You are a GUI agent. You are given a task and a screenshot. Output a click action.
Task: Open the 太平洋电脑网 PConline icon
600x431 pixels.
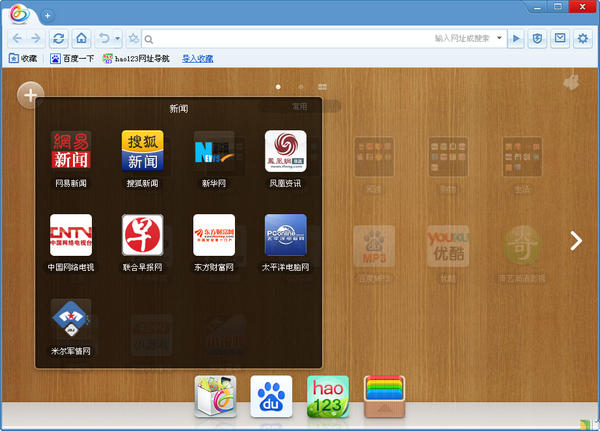coord(285,235)
